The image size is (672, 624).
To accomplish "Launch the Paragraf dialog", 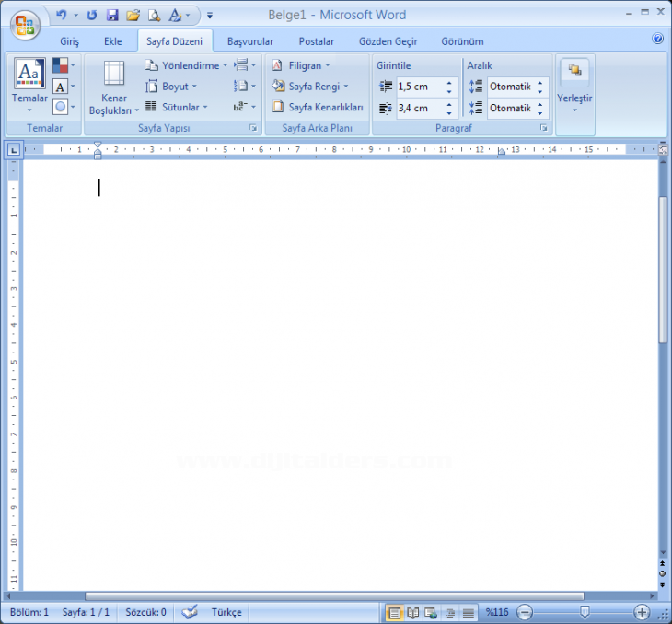I will (544, 128).
